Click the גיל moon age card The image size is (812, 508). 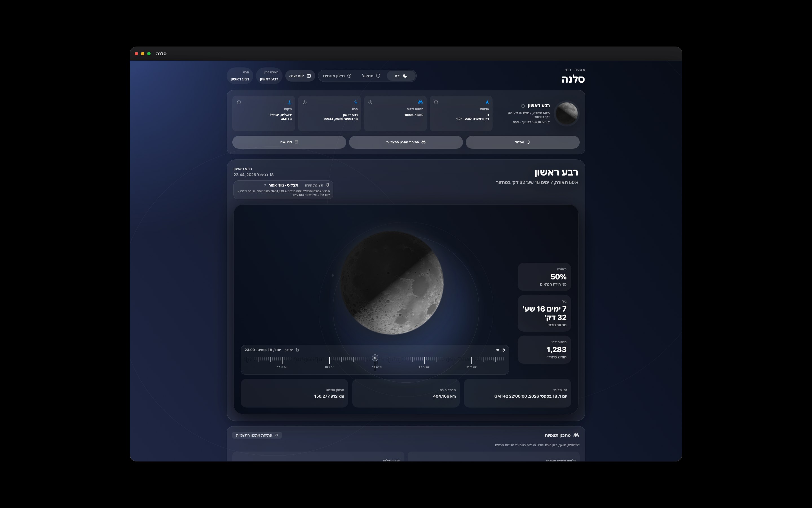(x=544, y=313)
